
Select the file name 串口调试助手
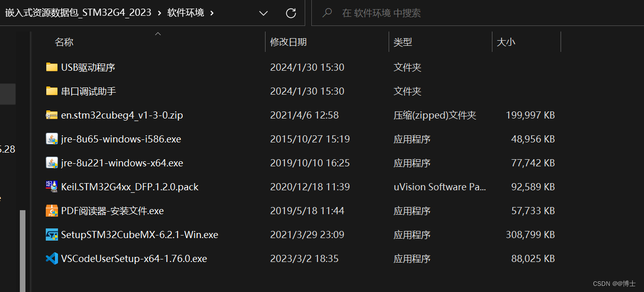tap(89, 91)
